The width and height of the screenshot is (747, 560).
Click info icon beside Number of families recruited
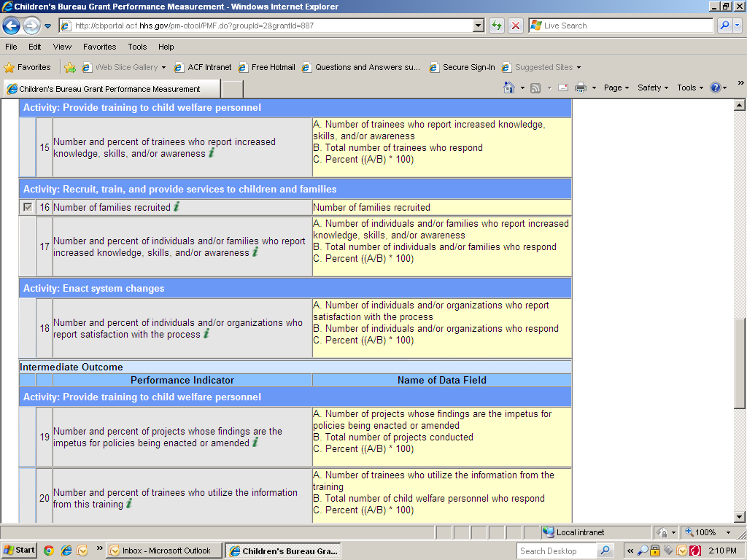(x=177, y=207)
